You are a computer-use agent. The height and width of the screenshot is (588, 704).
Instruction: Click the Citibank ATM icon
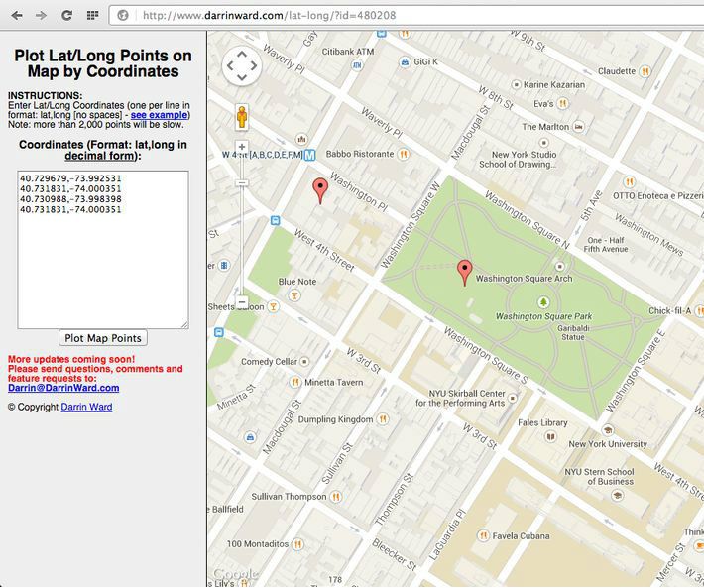pyautogui.click(x=357, y=65)
